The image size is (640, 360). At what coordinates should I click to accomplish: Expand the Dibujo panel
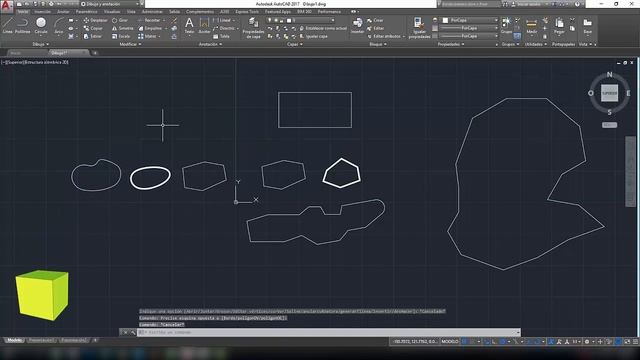[x=40, y=44]
